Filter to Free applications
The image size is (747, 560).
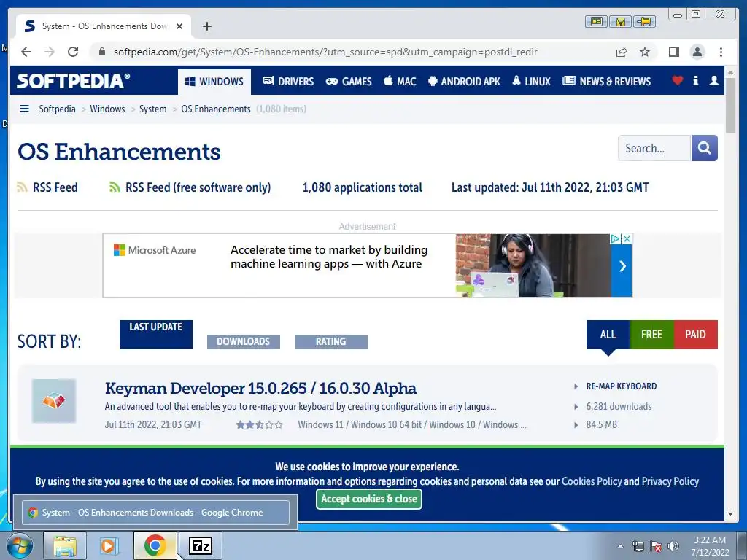(651, 334)
